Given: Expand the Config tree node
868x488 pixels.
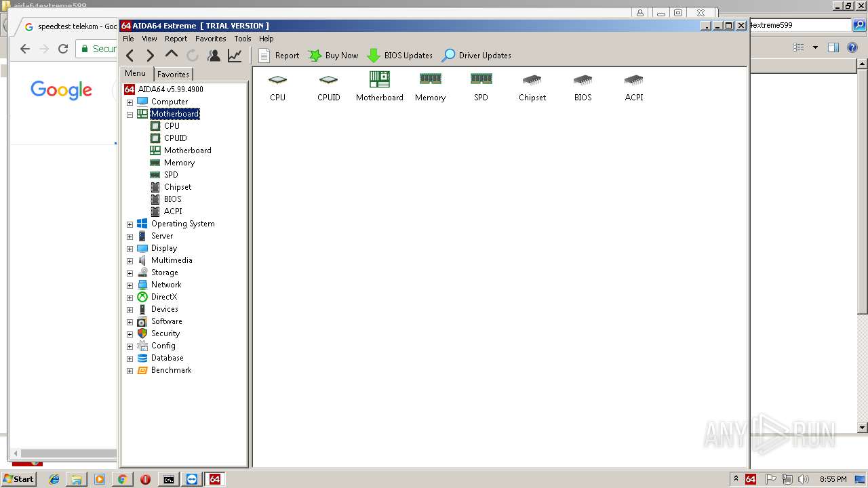Looking at the screenshot, I should click(130, 346).
